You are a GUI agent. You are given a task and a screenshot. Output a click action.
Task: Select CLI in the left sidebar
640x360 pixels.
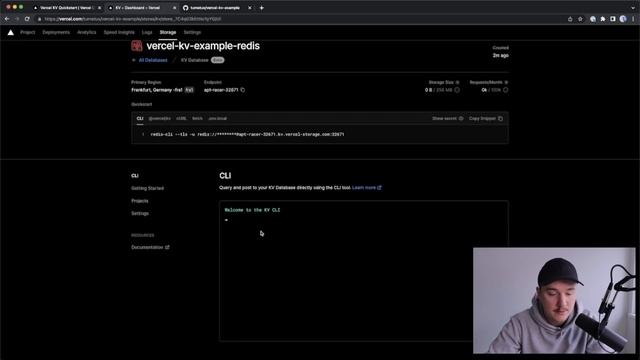(x=135, y=176)
